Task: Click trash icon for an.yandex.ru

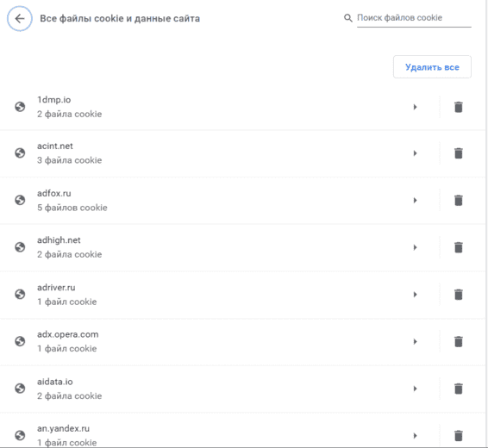Action: pos(458,436)
